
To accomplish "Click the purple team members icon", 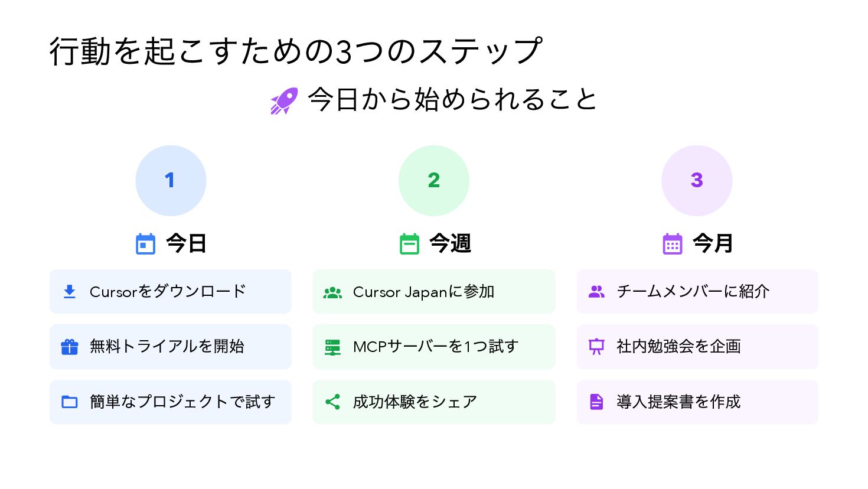I will pos(596,292).
